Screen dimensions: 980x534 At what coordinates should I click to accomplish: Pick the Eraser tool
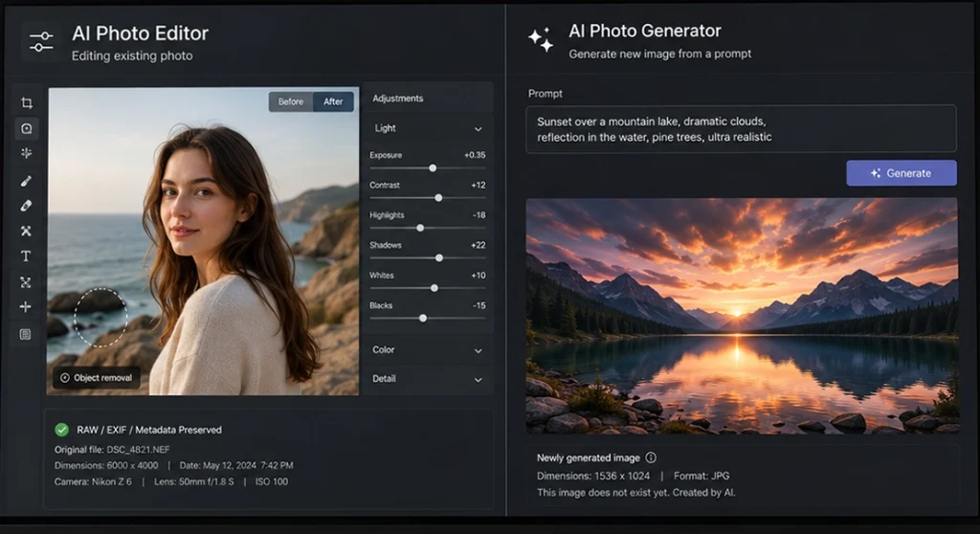26,206
